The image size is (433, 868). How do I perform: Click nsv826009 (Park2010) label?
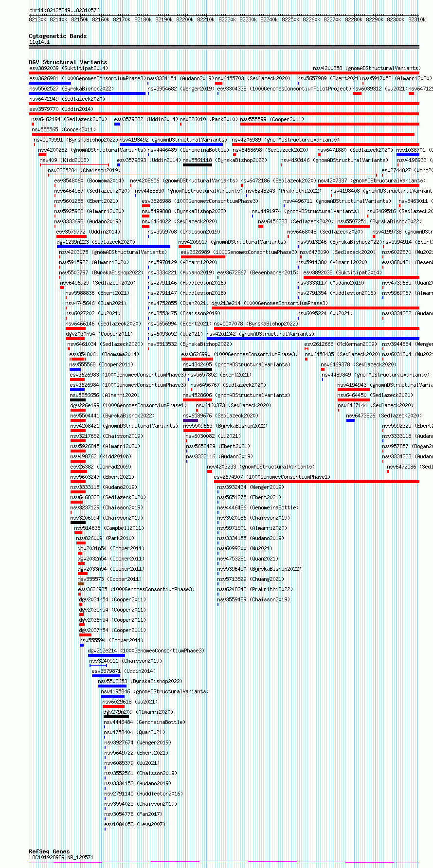click(x=105, y=539)
